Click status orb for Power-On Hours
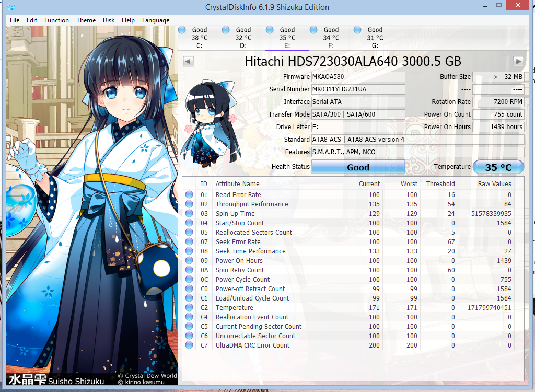The image size is (535, 392). [x=189, y=260]
